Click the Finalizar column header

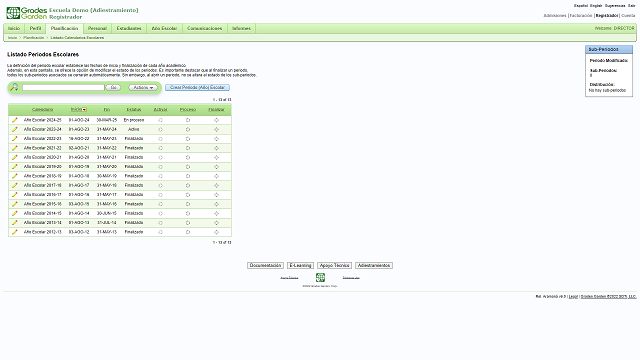tap(216, 109)
